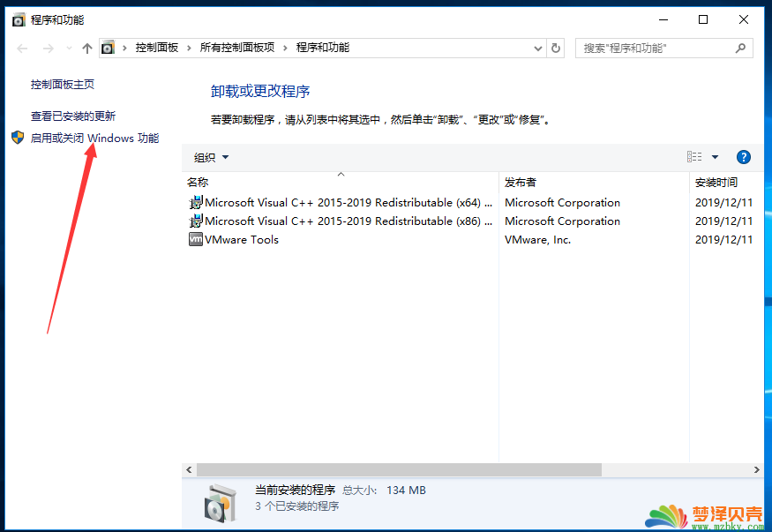Select 程序和功能 breadcrumb in address bar

pyautogui.click(x=323, y=48)
